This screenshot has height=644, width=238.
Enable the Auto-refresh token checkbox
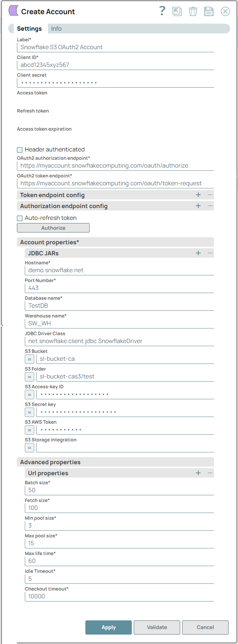tap(19, 218)
